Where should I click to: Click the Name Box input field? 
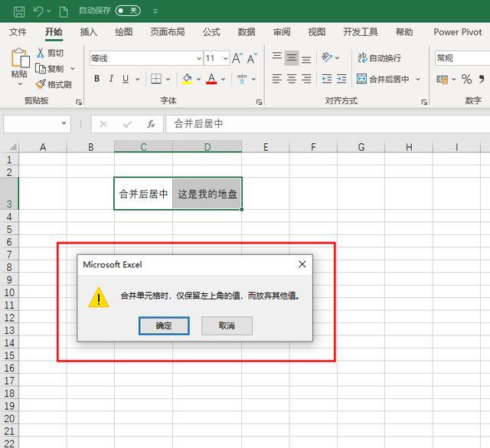pos(31,123)
